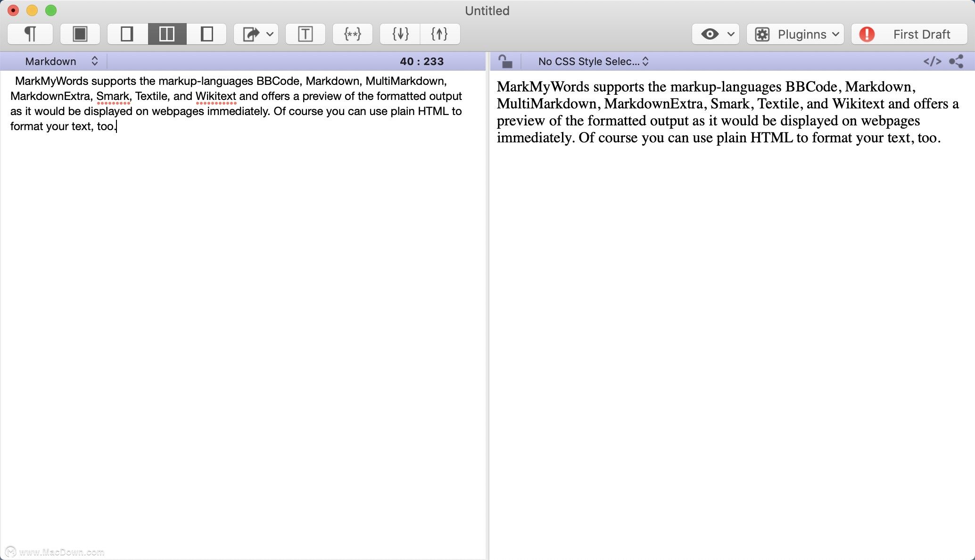Screen dimensions: 975x560
Task: Click the misspelled word 'Smark' in the editor
Action: coord(113,96)
